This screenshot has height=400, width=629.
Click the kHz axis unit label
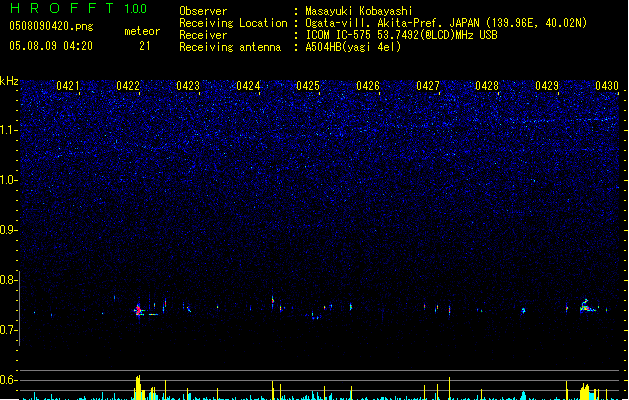click(9, 81)
